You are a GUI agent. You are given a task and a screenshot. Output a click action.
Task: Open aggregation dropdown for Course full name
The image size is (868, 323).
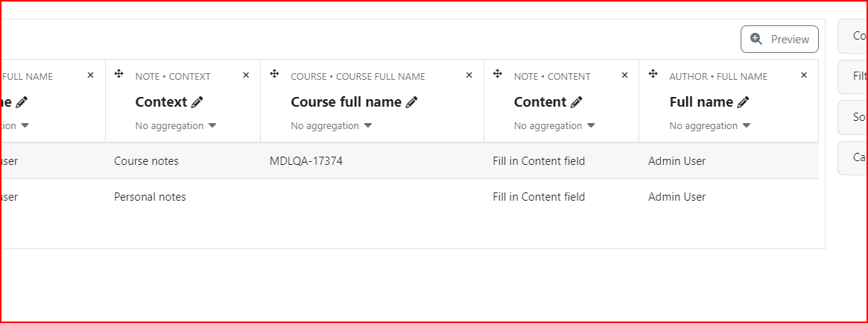click(x=331, y=126)
